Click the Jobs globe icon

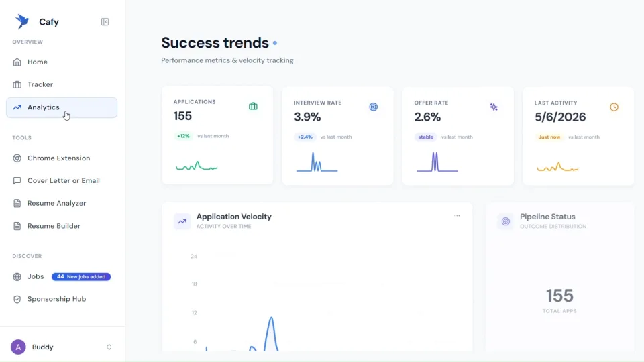[x=17, y=277]
